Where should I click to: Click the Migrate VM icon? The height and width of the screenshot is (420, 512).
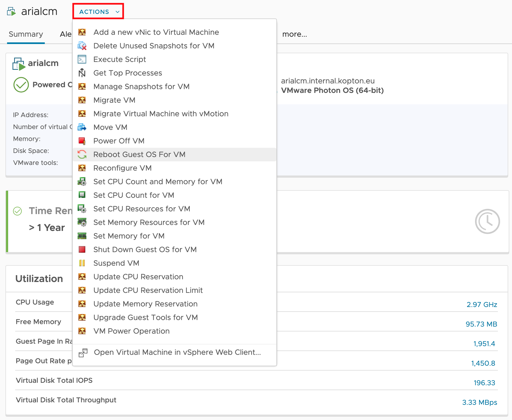point(82,100)
